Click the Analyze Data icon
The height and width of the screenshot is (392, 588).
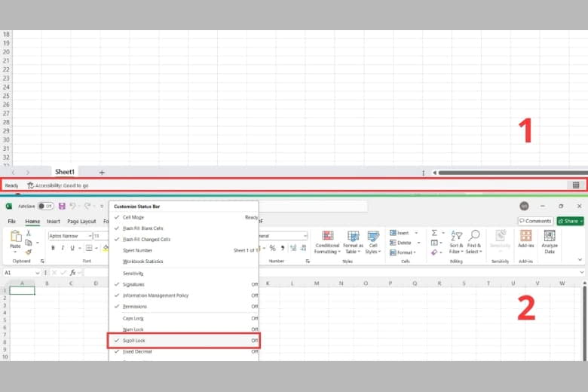pos(550,237)
